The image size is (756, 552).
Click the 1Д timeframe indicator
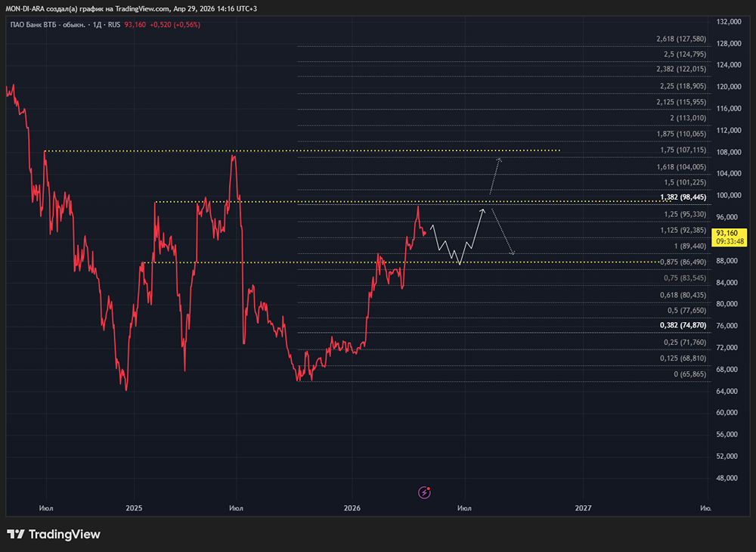[97, 25]
